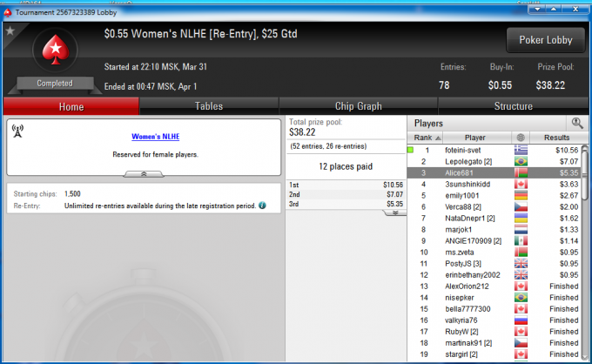Image resolution: width=592 pixels, height=364 pixels.
Task: Sort by the Player column header
Action: 477,138
